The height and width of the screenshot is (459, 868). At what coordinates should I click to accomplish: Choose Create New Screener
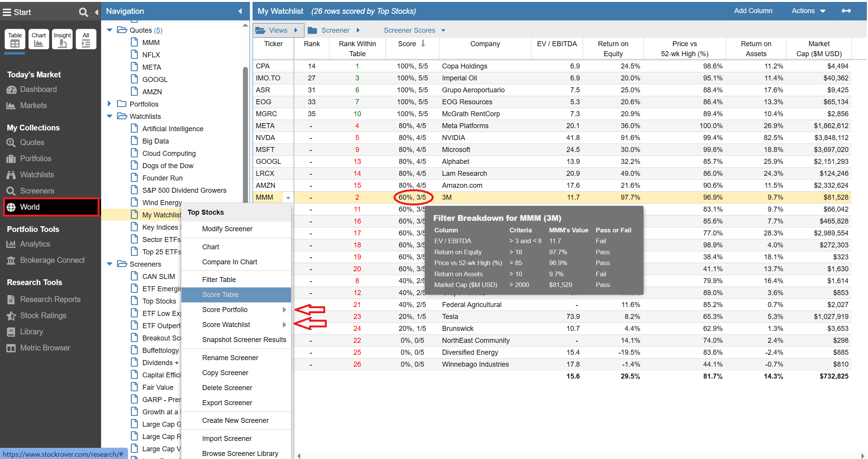pos(235,421)
